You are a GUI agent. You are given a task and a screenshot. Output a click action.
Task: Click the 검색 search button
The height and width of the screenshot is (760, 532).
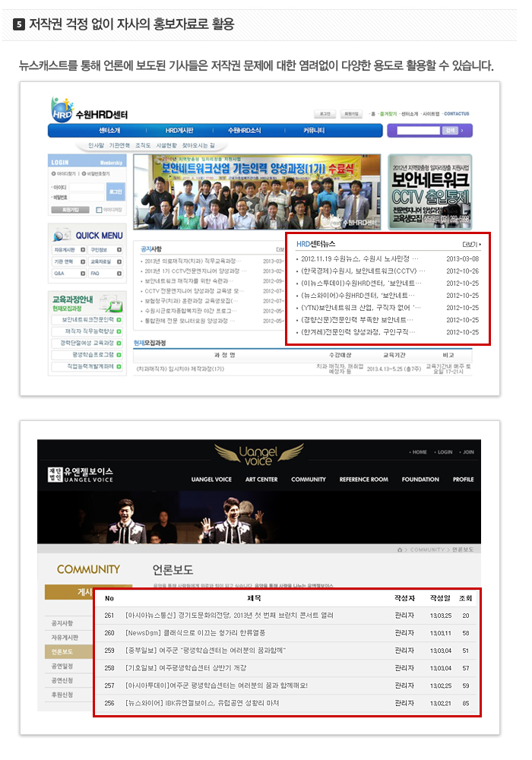pos(450,131)
